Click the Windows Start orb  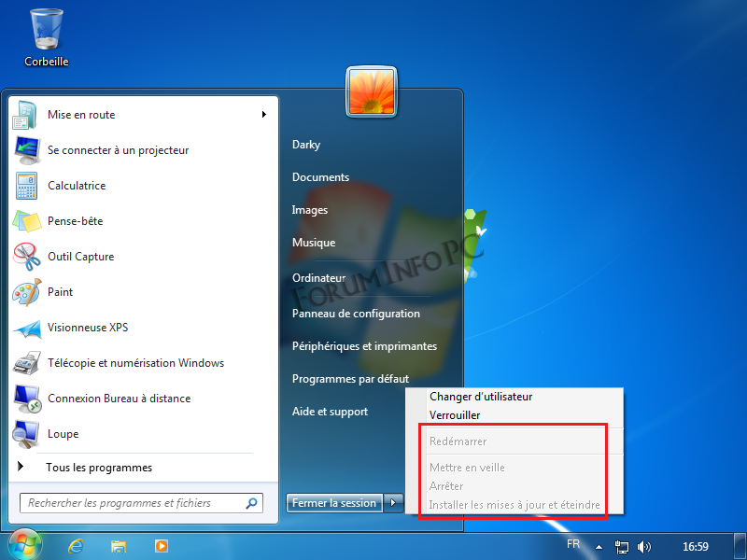25,544
